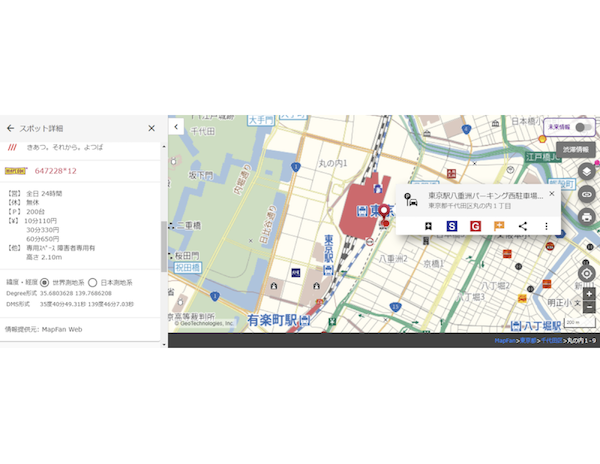Select the DMS coordinates 35度40分49.31秒
Viewport: 600px width, 464px height.
63,304
